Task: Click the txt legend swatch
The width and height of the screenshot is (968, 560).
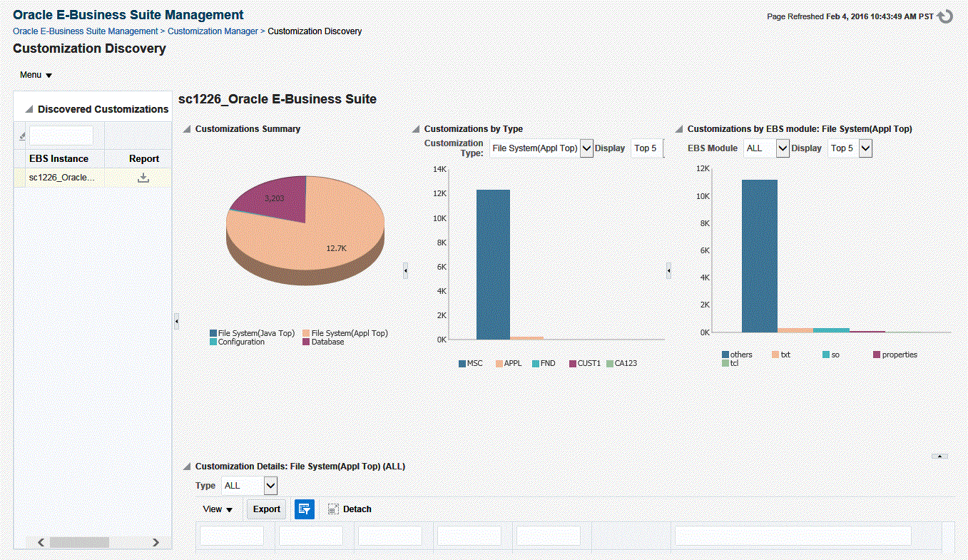Action: point(776,355)
